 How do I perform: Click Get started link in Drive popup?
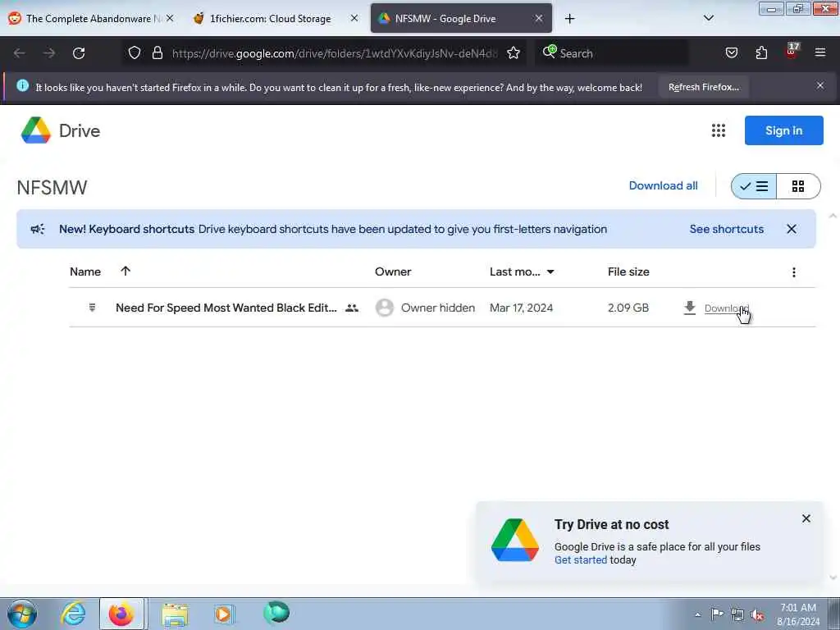pyautogui.click(x=580, y=559)
